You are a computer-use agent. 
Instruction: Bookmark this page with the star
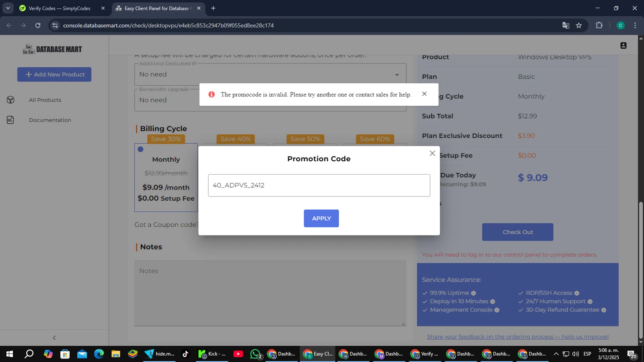[579, 25]
